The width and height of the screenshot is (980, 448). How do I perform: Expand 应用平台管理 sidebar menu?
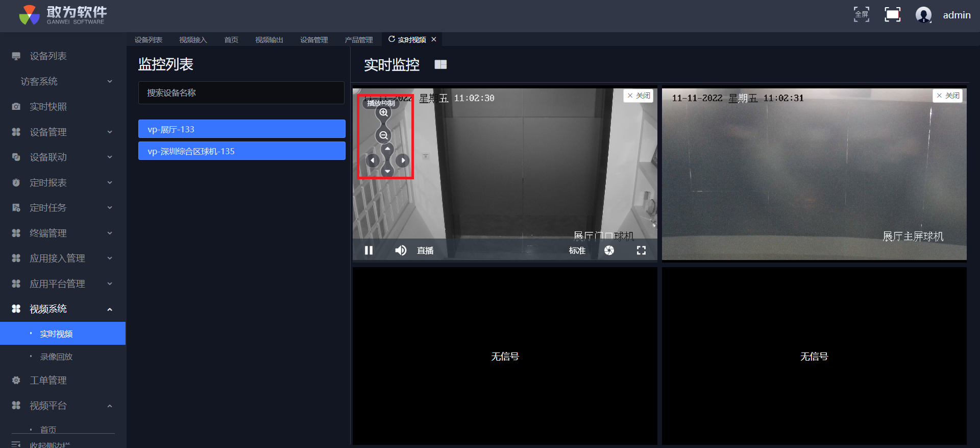pyautogui.click(x=63, y=284)
